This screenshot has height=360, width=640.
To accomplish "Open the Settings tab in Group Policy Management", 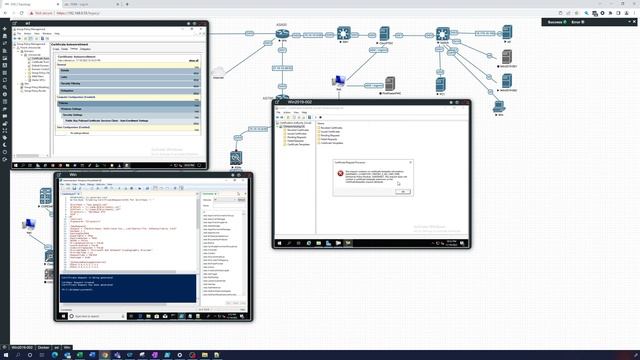I will tap(74, 49).
